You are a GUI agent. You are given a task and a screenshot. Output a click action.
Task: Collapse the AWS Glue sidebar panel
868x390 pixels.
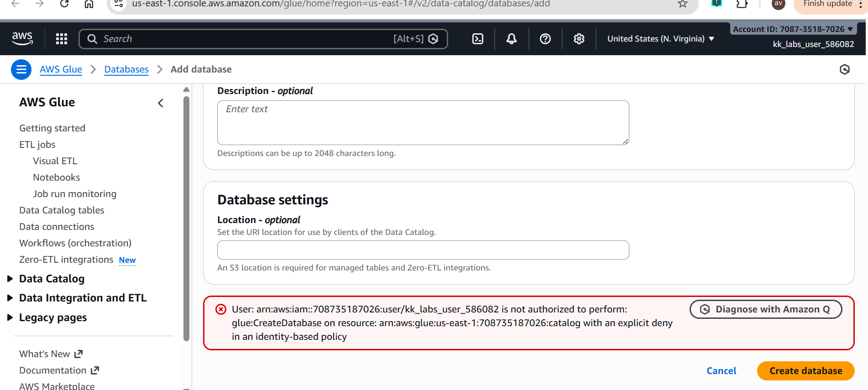coord(161,103)
